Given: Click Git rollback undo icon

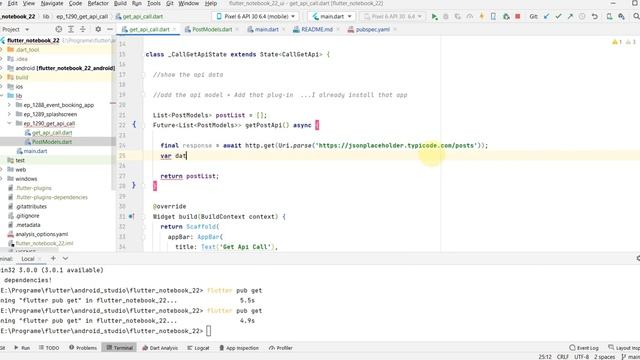Looking at the screenshot, I should [x=595, y=17].
